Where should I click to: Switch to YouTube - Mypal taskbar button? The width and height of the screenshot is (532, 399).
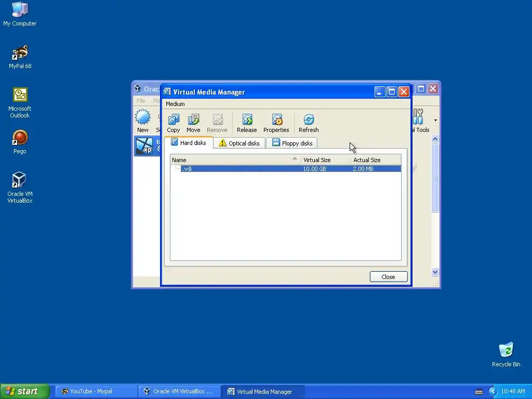[x=96, y=392]
